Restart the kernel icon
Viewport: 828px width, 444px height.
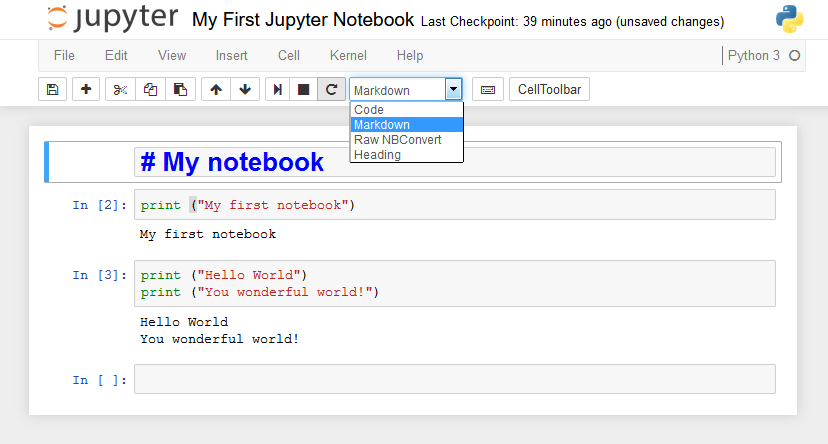[331, 89]
